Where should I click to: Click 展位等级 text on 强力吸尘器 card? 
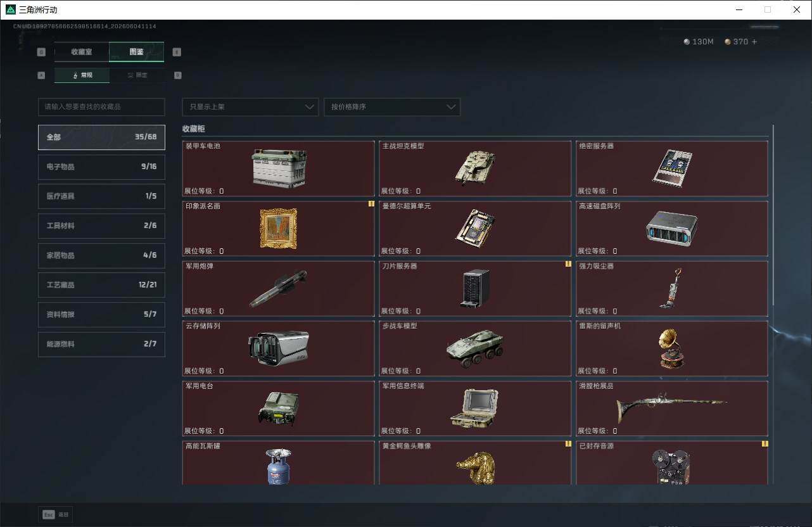click(x=597, y=311)
